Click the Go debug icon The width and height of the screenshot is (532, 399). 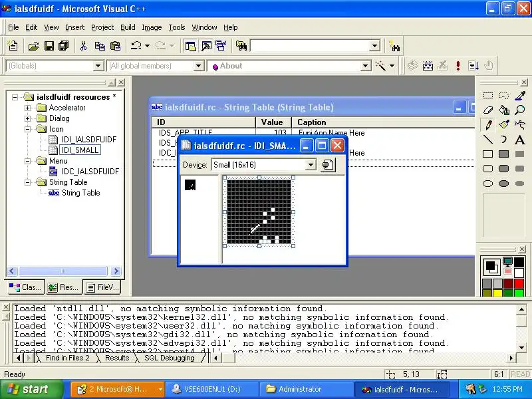[x=473, y=65]
